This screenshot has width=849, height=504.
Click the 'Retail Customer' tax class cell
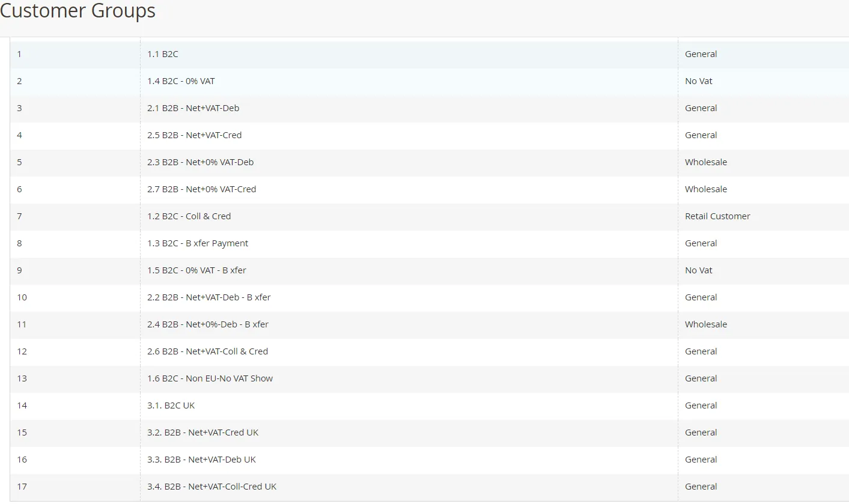click(x=717, y=216)
